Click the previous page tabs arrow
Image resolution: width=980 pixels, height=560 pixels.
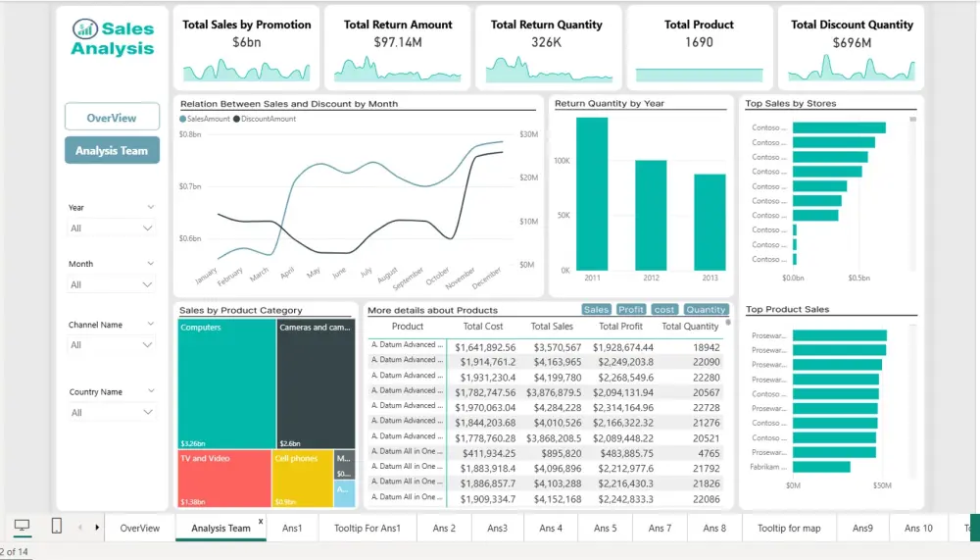[x=80, y=528]
